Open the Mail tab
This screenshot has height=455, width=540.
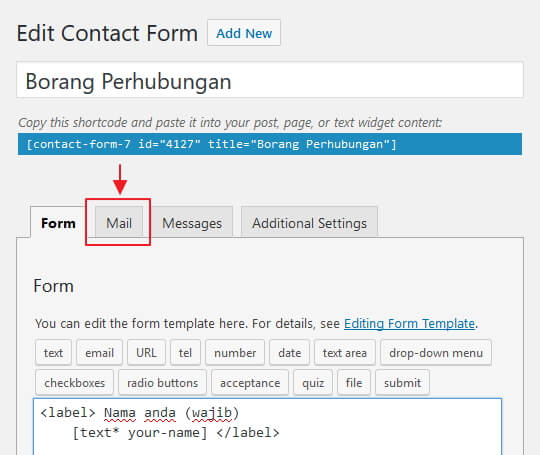(x=119, y=223)
